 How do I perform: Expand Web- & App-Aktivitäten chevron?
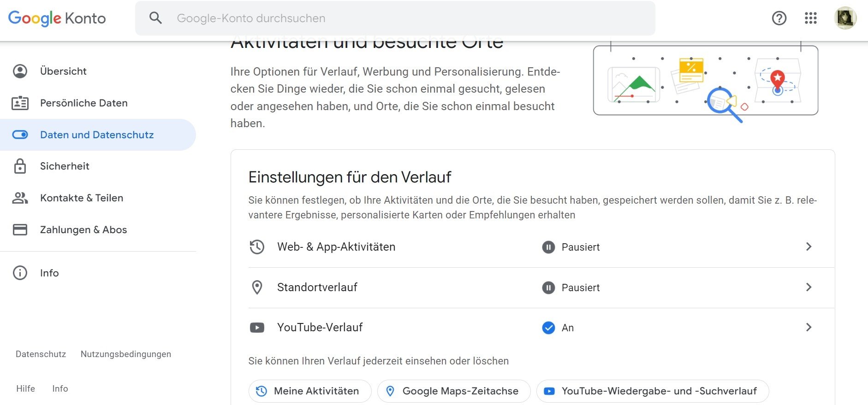click(809, 247)
